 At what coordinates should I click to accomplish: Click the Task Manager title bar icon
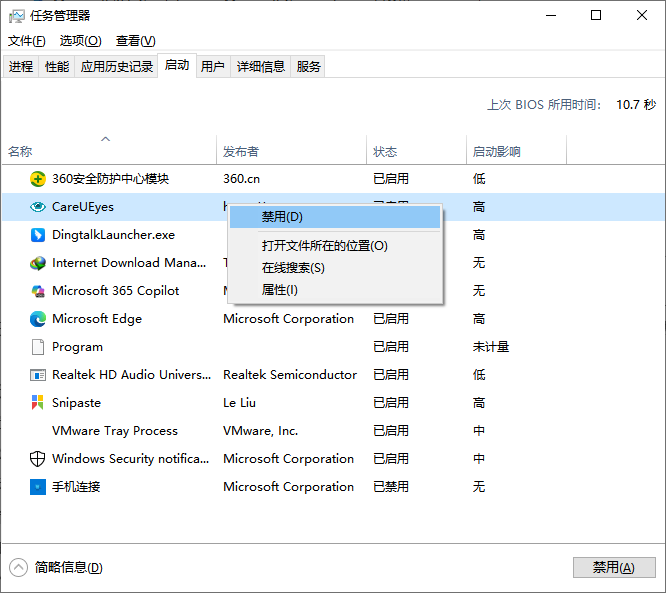(17, 16)
